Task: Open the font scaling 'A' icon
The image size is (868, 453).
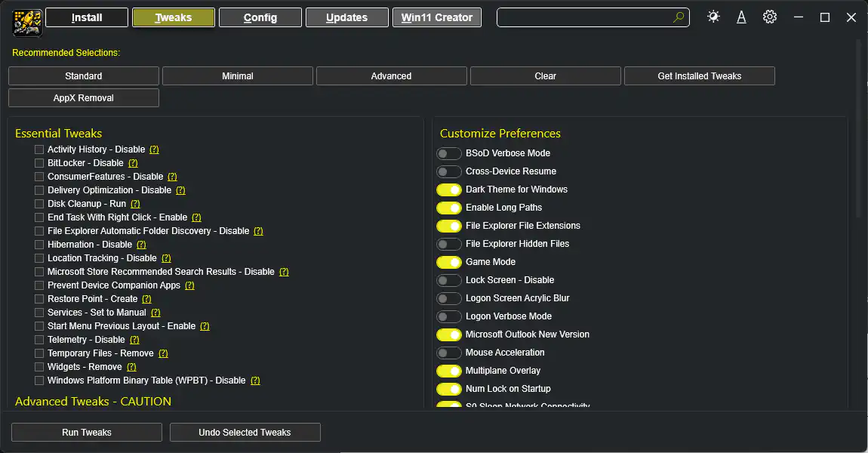Action: click(x=741, y=17)
